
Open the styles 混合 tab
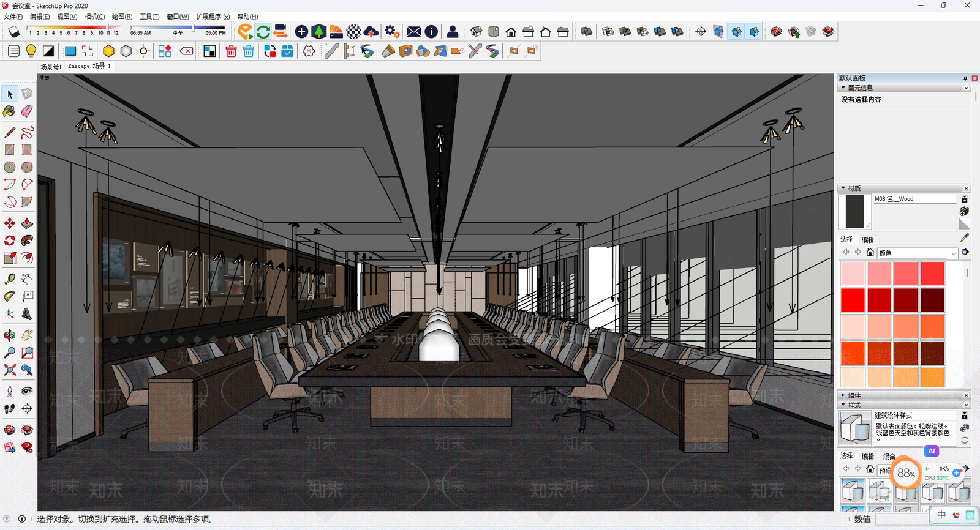point(889,457)
